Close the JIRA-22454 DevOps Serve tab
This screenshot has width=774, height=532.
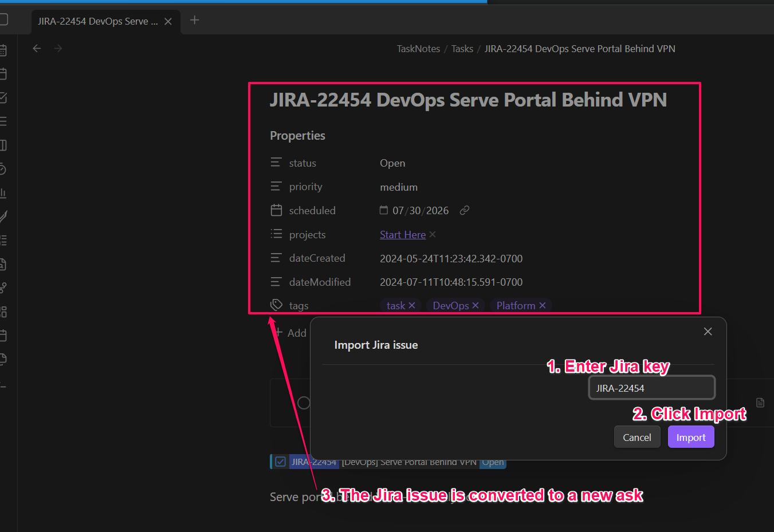168,21
